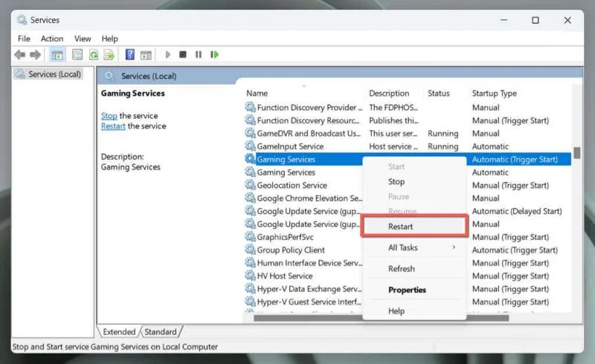Click the Restart the service link

(113, 126)
